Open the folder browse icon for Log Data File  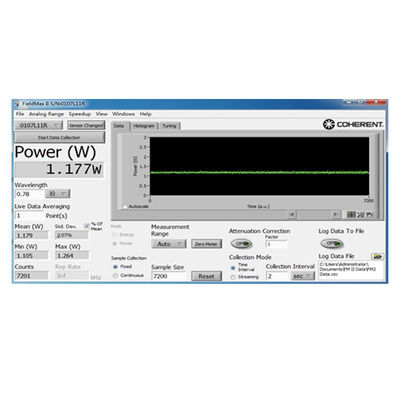pos(377,256)
